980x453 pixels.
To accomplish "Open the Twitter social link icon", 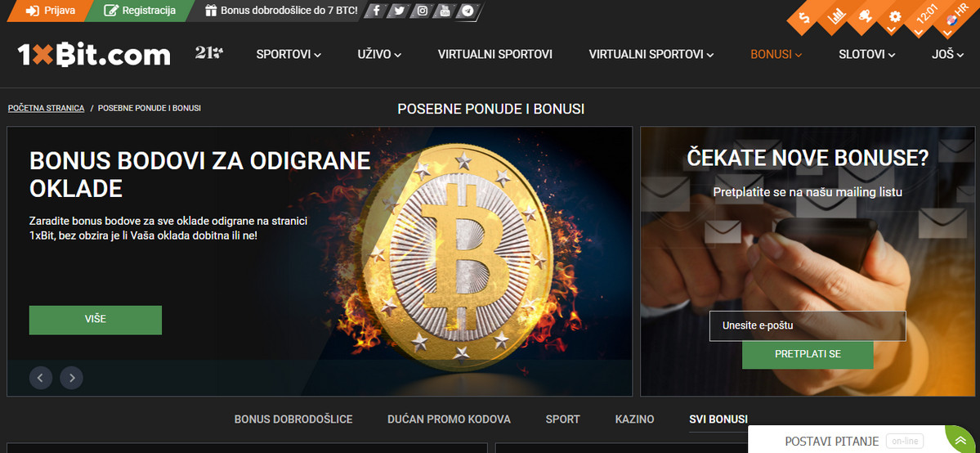I will coord(399,11).
